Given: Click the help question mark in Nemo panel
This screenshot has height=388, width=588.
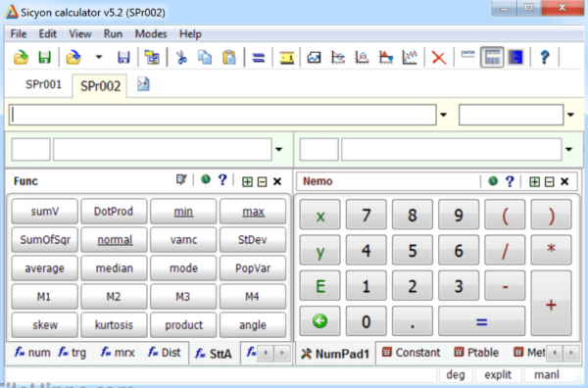Looking at the screenshot, I should click(510, 181).
